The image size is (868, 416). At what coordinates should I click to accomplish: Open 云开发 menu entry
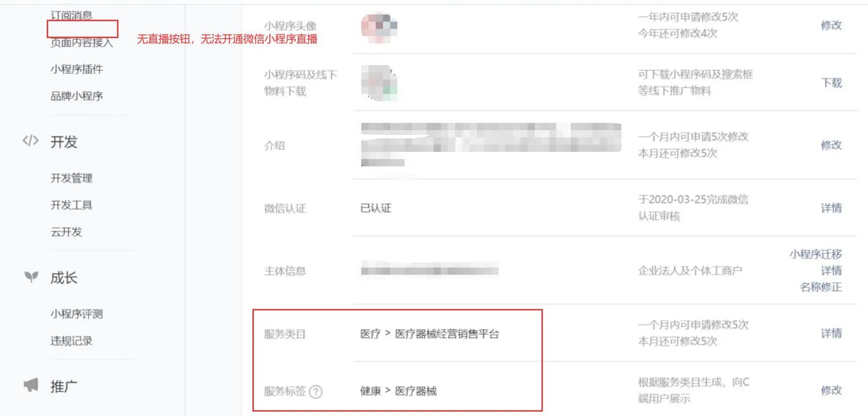point(66,232)
